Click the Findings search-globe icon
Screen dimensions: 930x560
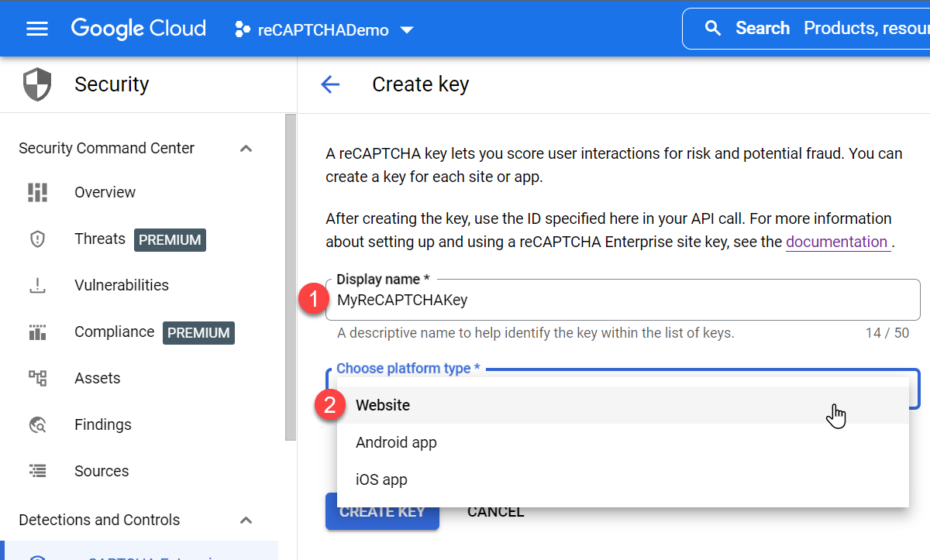pyautogui.click(x=37, y=424)
